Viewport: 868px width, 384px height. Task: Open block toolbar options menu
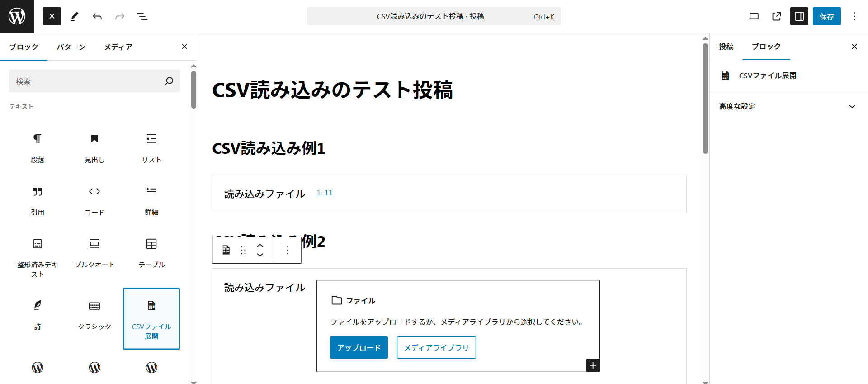click(x=288, y=250)
